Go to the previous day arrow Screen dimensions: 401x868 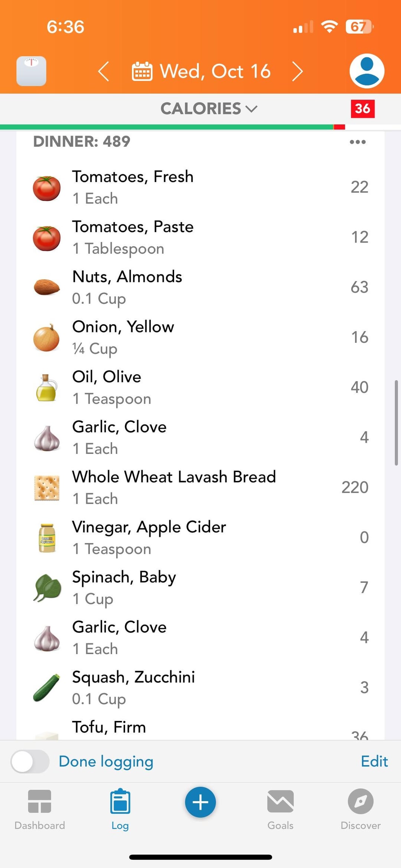point(104,71)
